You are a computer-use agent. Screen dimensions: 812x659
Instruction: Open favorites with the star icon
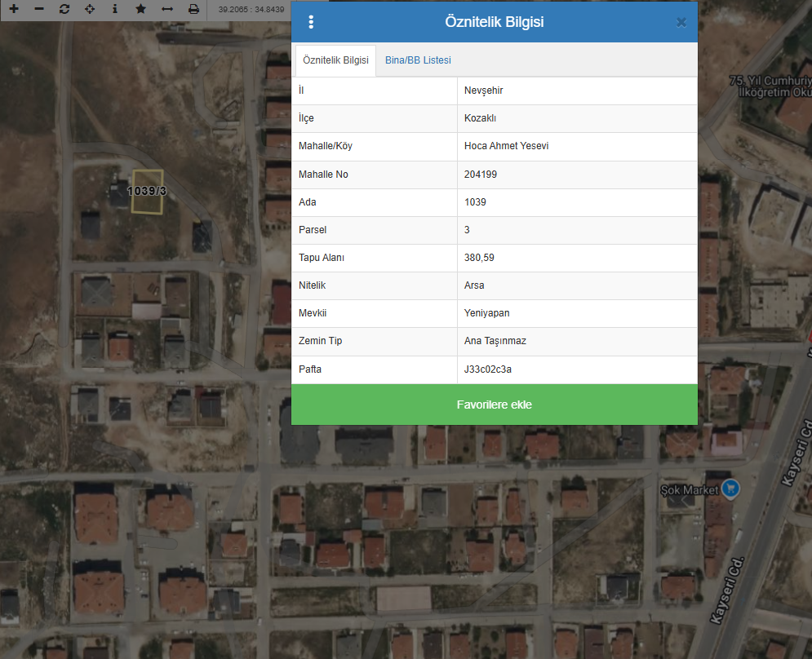(140, 9)
